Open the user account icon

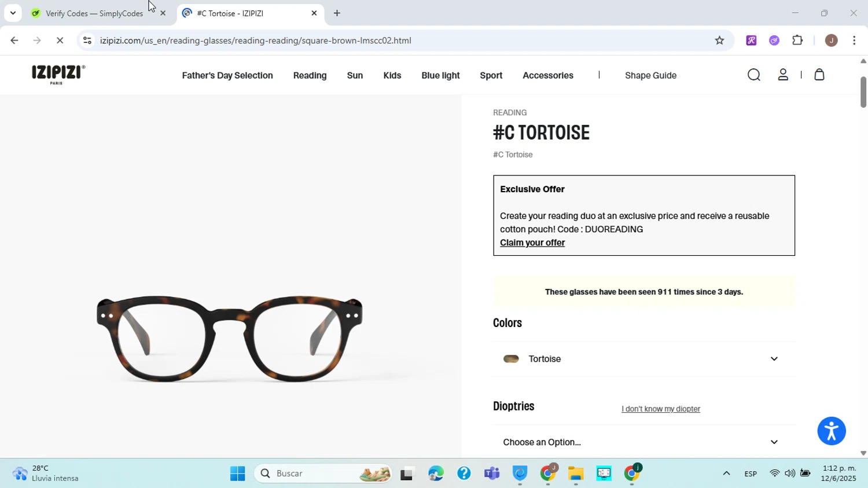(x=783, y=75)
